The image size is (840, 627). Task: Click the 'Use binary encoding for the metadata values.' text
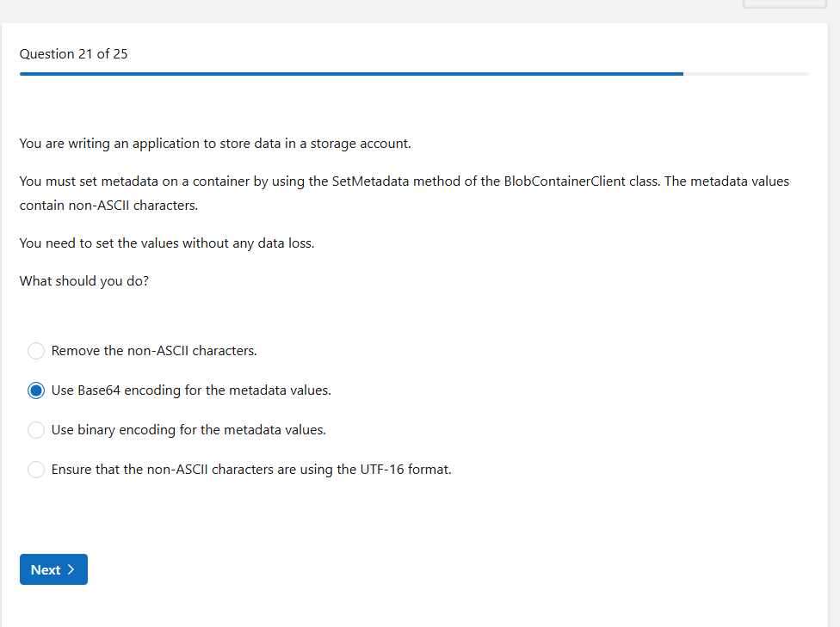[188, 430]
